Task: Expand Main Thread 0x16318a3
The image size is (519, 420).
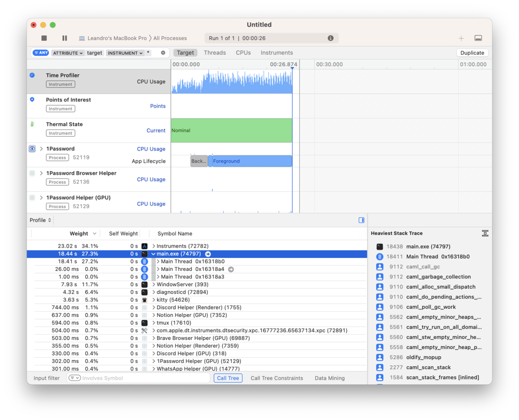Action: click(x=158, y=277)
